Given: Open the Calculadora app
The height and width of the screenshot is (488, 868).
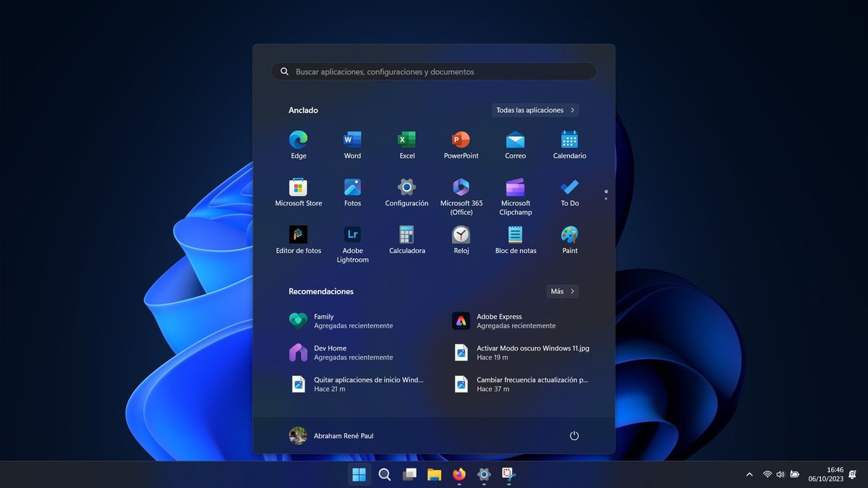Looking at the screenshot, I should 407,239.
